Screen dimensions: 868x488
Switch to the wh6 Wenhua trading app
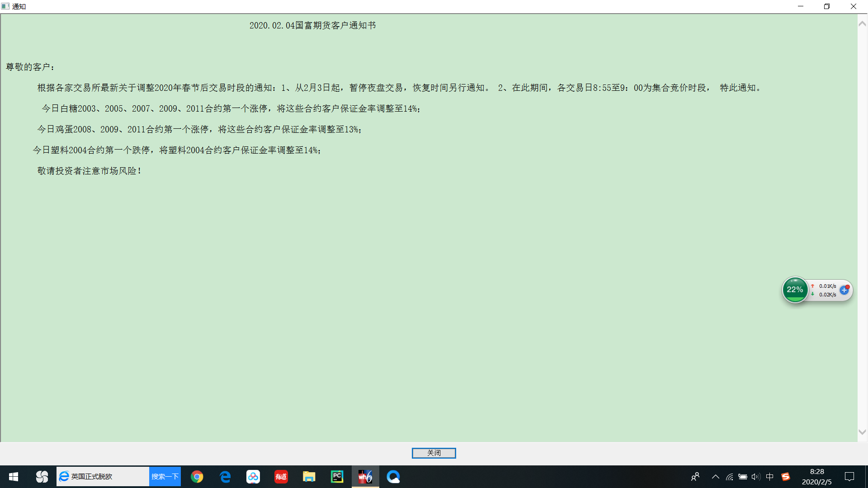[365, 477]
